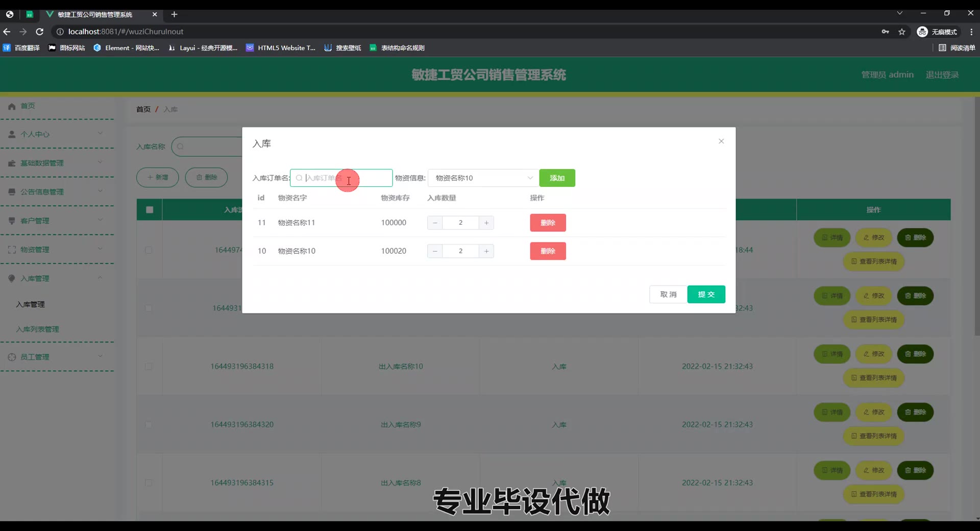The width and height of the screenshot is (980, 531).
Task: Click the 新增 button
Action: click(157, 177)
